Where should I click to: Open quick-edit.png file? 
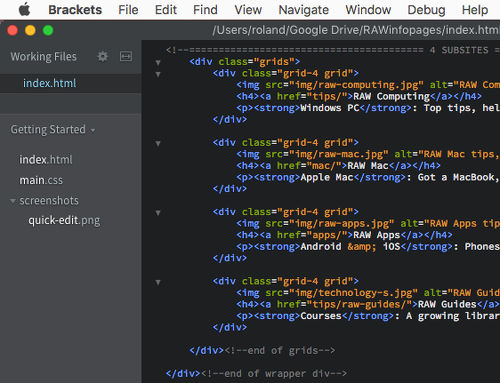pyautogui.click(x=64, y=220)
